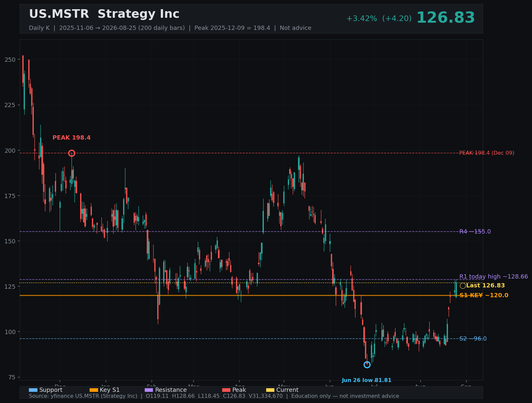Click the small circle next to Last 126.83
Image resolution: width=532 pixels, height=403 pixels.
tap(463, 286)
